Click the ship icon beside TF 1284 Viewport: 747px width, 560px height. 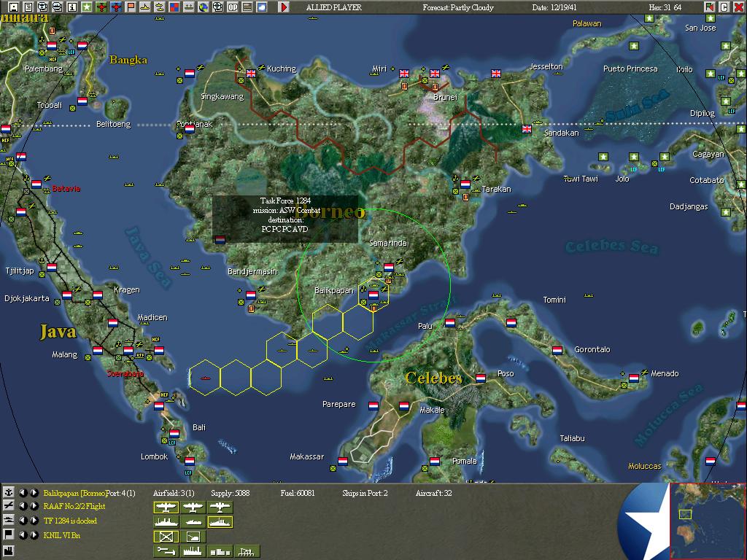(x=8, y=520)
